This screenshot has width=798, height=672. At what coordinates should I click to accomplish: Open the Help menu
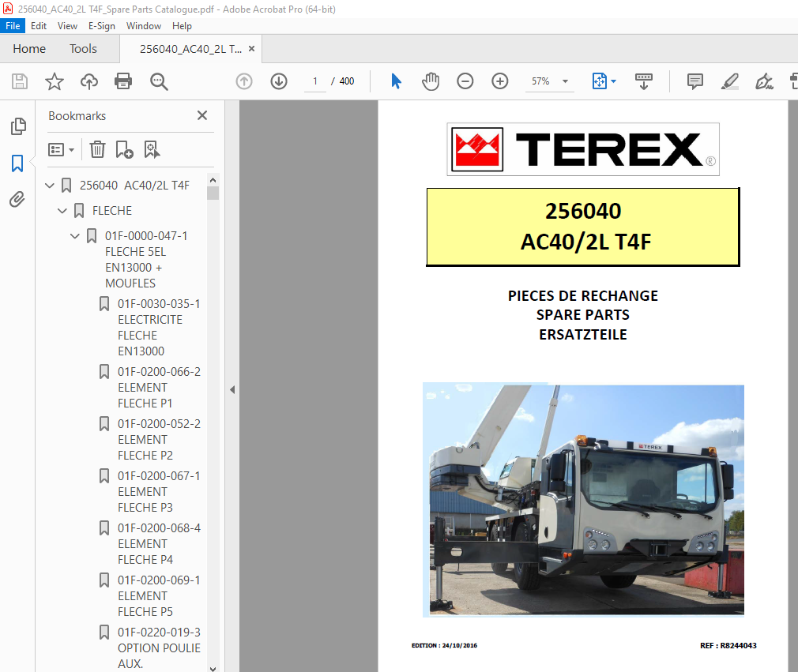tap(182, 26)
